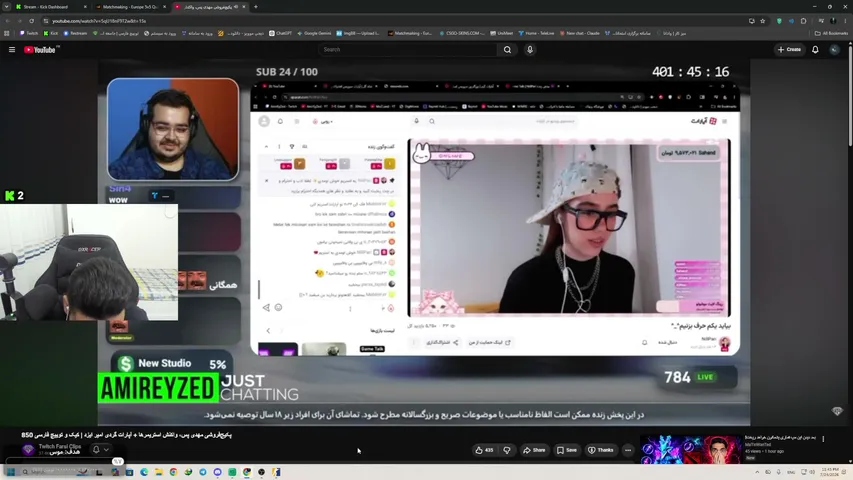This screenshot has height=480, width=853.
Task: Click the Share button under video
Action: pyautogui.click(x=534, y=450)
